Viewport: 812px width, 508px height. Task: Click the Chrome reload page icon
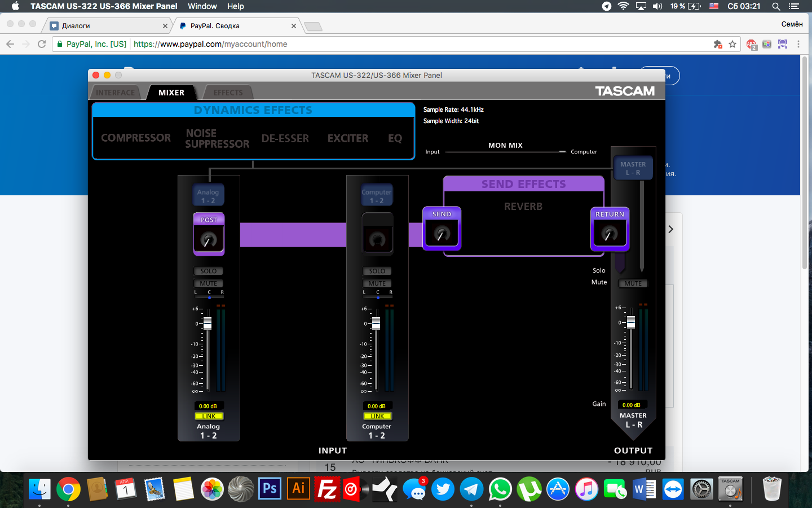pos(42,44)
